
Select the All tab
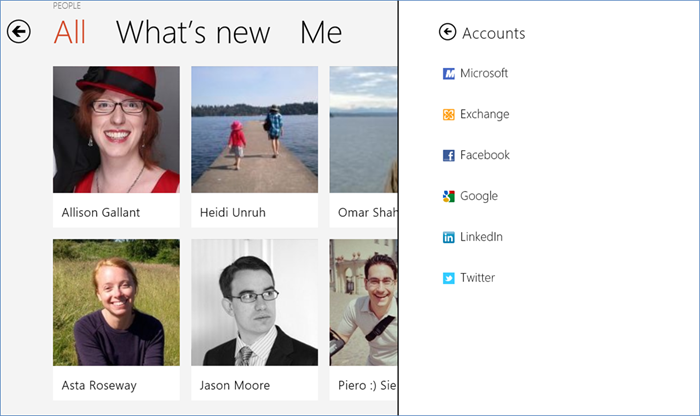(x=69, y=32)
